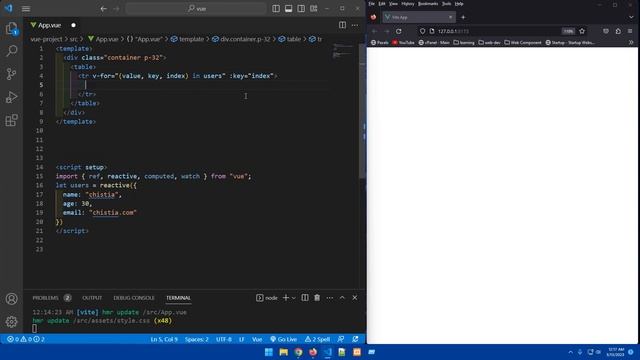The image size is (640, 360).
Task: Select the Vite App browser tab
Action: [418, 17]
